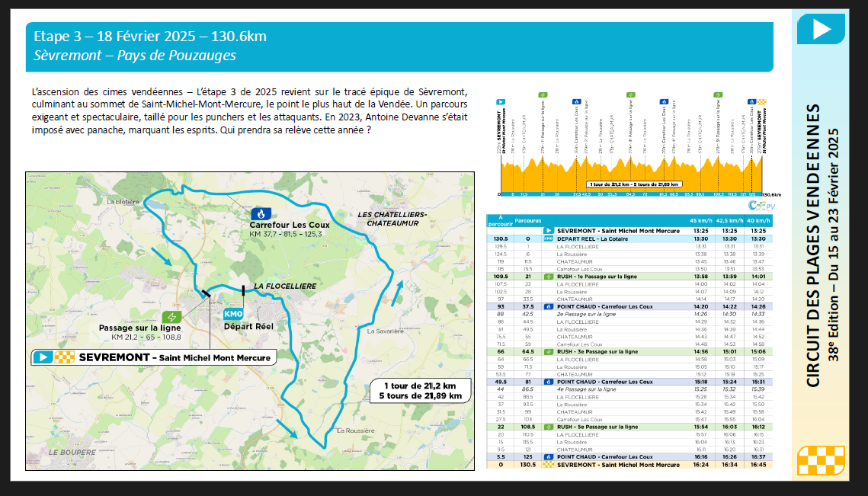
Task: Click the '130,6km' end label of the profile
Action: click(x=772, y=195)
